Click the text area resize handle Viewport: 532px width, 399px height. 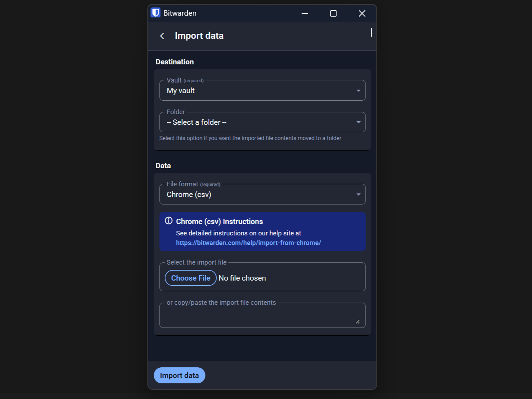coord(357,322)
